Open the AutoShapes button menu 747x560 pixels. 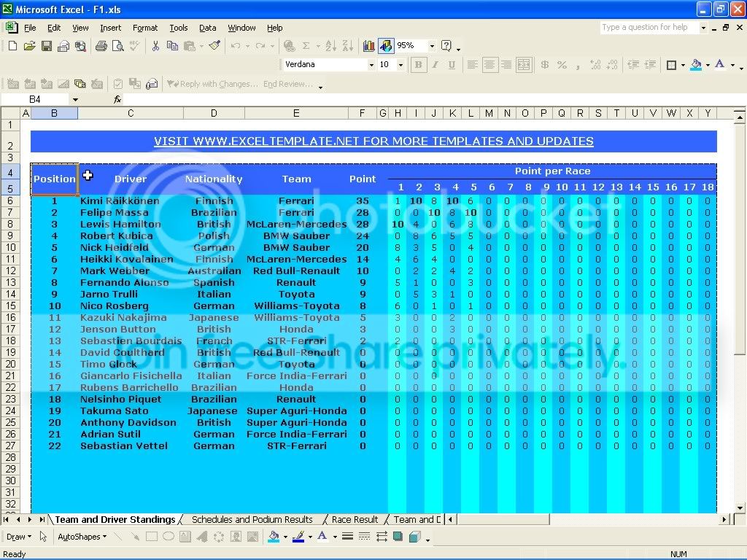(x=82, y=537)
